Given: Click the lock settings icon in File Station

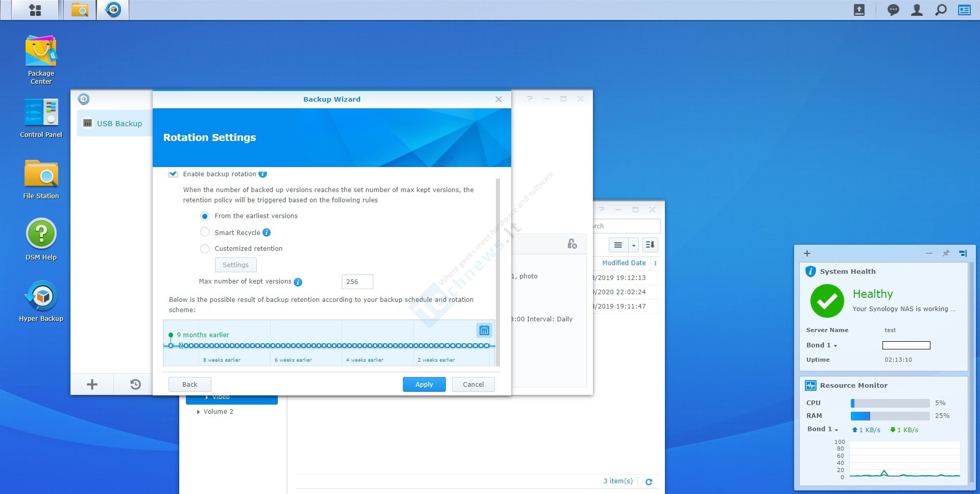Looking at the screenshot, I should pyautogui.click(x=572, y=244).
